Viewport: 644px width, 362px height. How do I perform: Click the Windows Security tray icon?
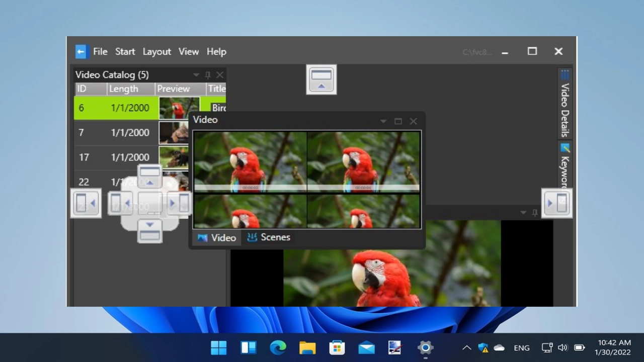click(483, 347)
